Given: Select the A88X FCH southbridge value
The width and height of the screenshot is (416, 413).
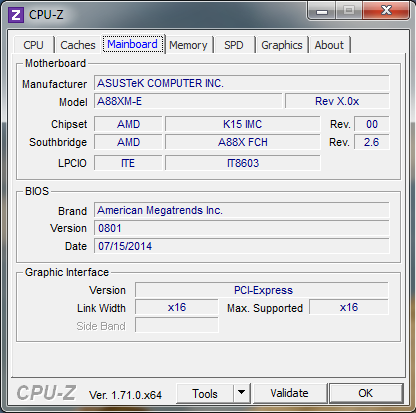Looking at the screenshot, I should click(x=243, y=142).
